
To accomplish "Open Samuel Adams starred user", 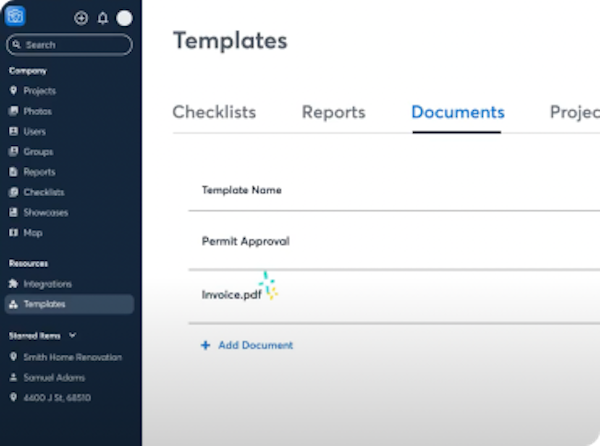I will [54, 377].
